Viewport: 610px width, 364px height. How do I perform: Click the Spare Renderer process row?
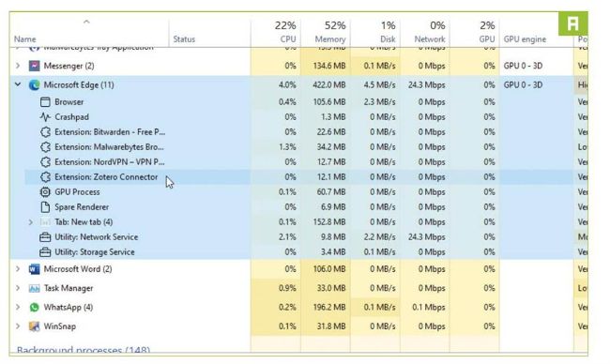[298, 207]
